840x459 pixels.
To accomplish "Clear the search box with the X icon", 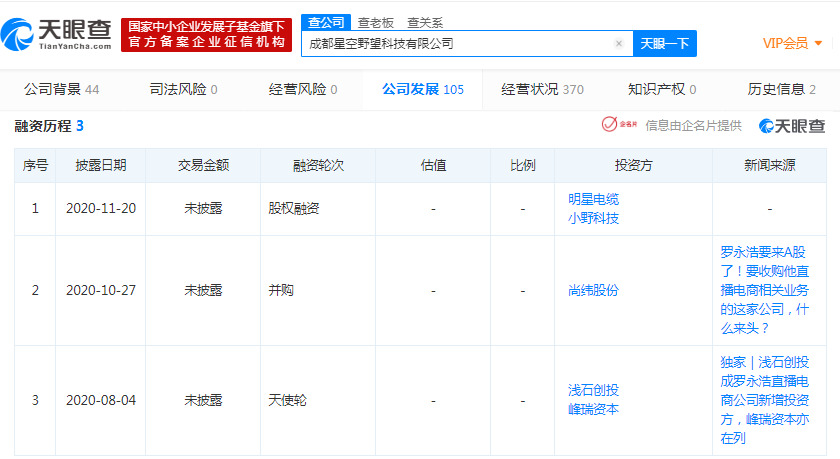I will tap(619, 43).
